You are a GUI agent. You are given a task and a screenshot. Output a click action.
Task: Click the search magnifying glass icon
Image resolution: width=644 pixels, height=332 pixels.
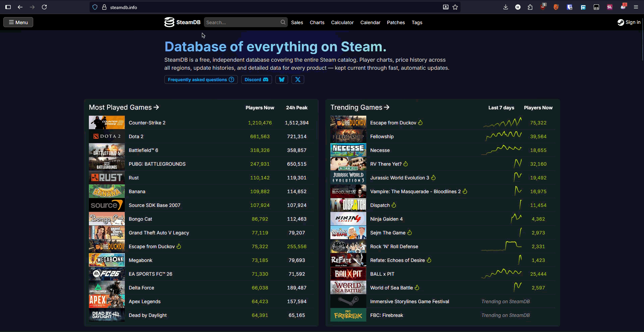point(283,22)
